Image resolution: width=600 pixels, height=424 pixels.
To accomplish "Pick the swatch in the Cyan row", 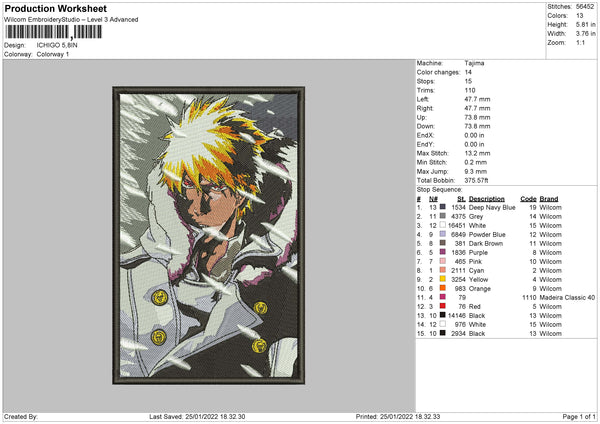I will (x=442, y=270).
